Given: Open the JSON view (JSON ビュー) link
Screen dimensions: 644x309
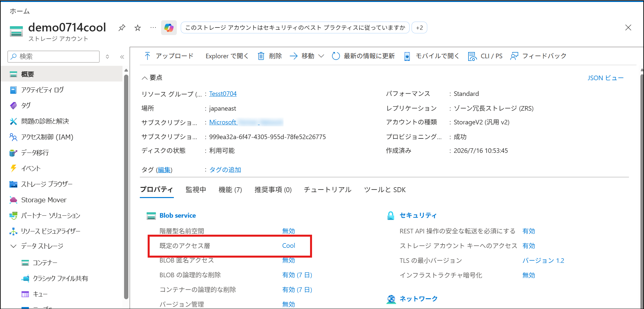Looking at the screenshot, I should [605, 78].
